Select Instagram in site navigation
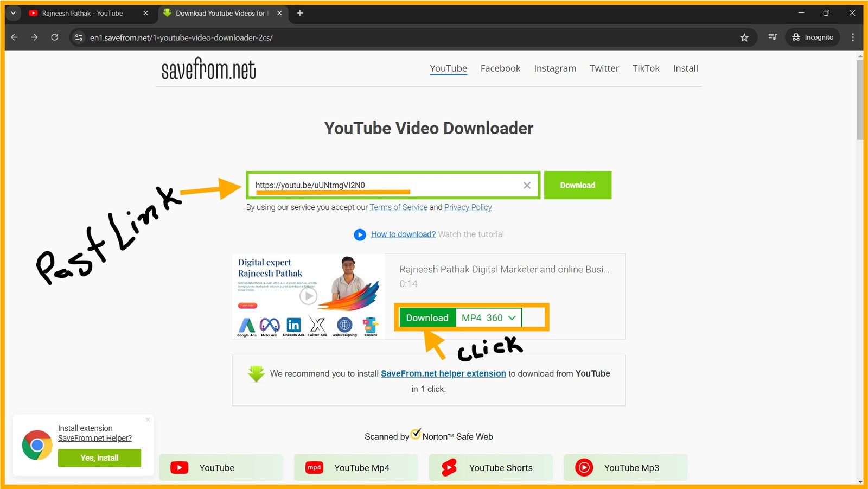Image resolution: width=868 pixels, height=489 pixels. (x=555, y=68)
